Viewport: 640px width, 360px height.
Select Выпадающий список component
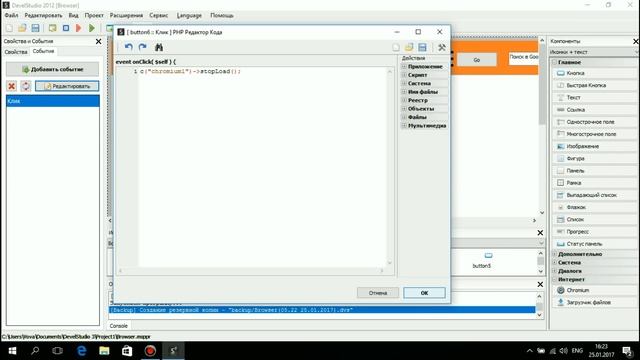point(594,195)
